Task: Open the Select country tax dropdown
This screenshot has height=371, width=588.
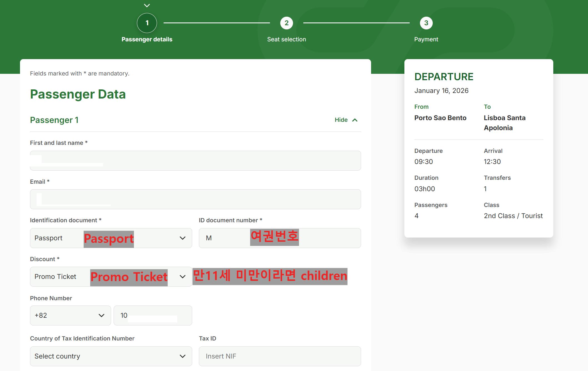Action: [111, 356]
